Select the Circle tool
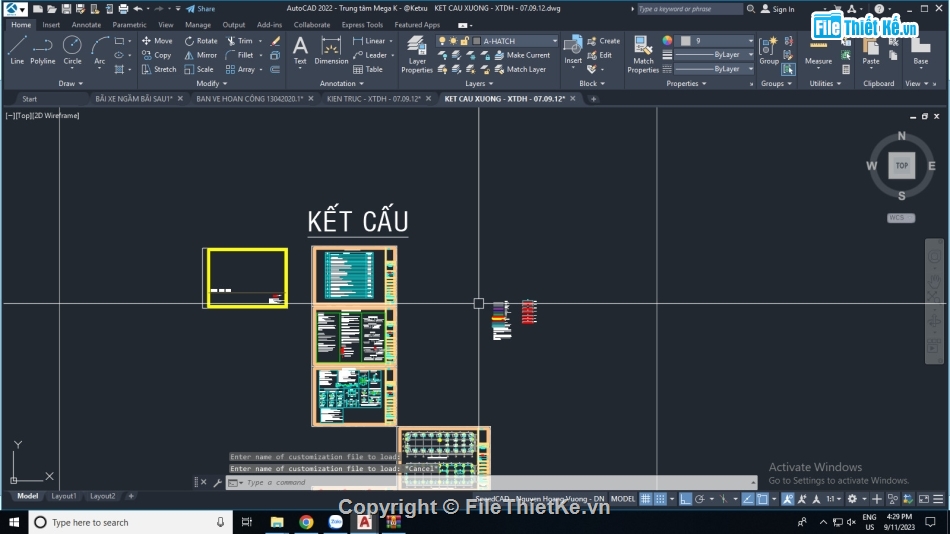The height and width of the screenshot is (534, 950). [x=72, y=50]
